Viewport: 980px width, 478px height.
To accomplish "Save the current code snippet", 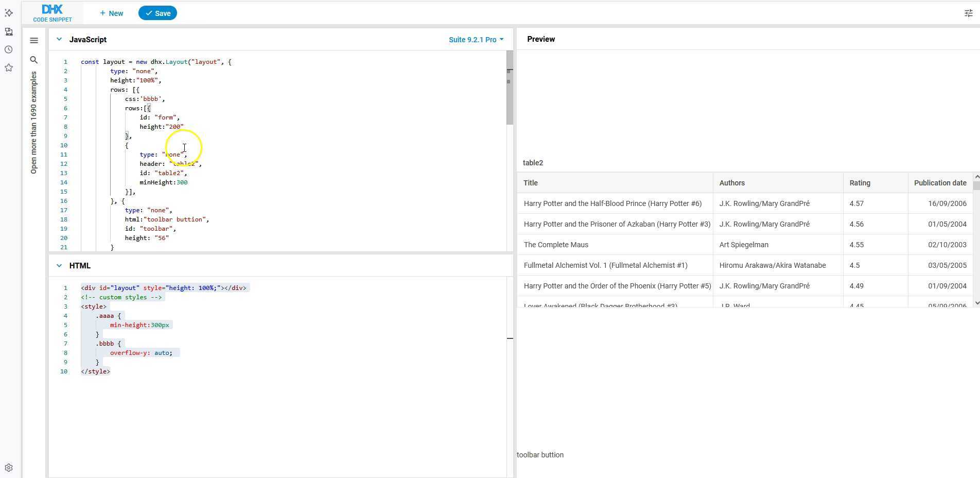I will pyautogui.click(x=157, y=13).
